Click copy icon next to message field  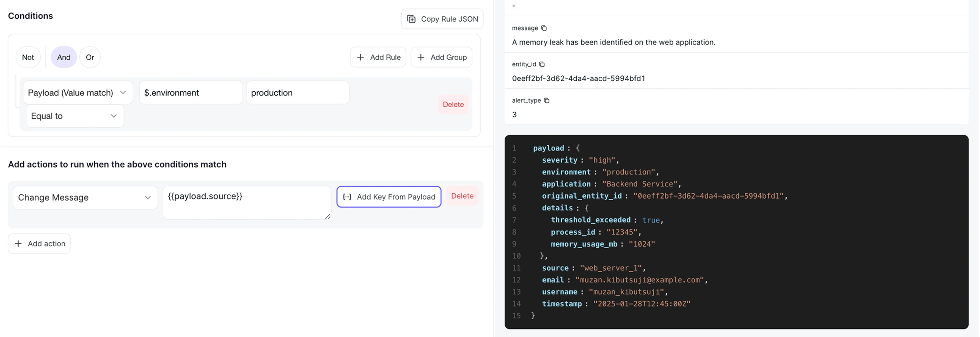[x=544, y=28]
